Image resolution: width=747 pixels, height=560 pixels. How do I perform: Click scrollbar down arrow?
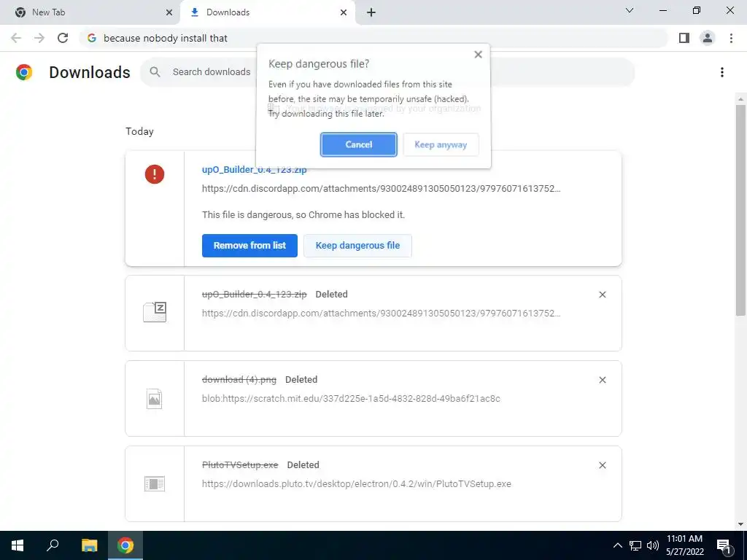(x=740, y=525)
